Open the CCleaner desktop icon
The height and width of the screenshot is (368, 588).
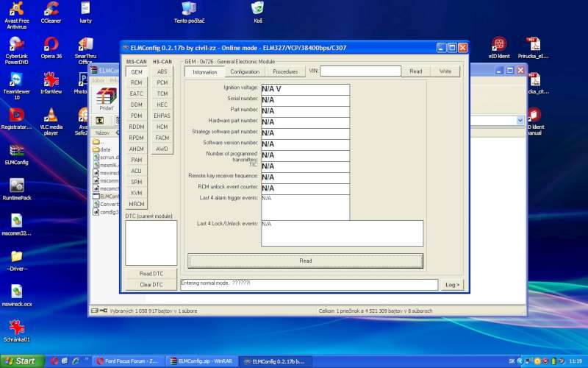pos(51,9)
